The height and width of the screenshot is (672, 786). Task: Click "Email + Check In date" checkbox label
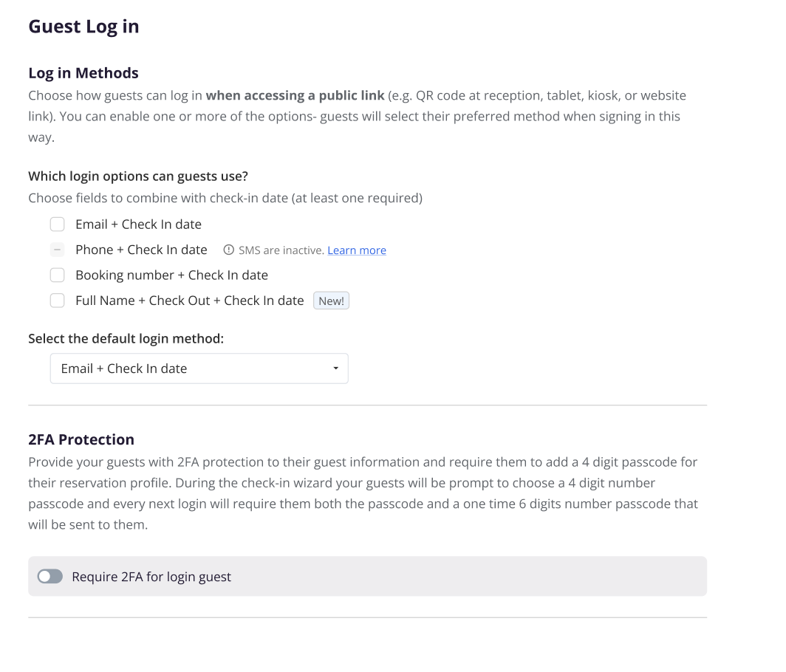coord(138,224)
